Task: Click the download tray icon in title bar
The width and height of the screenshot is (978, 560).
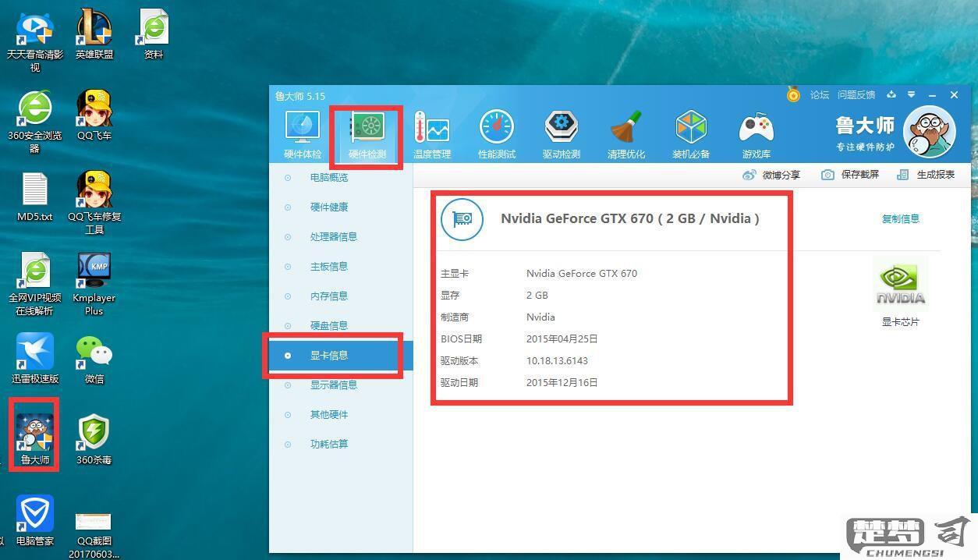Action: [x=891, y=94]
